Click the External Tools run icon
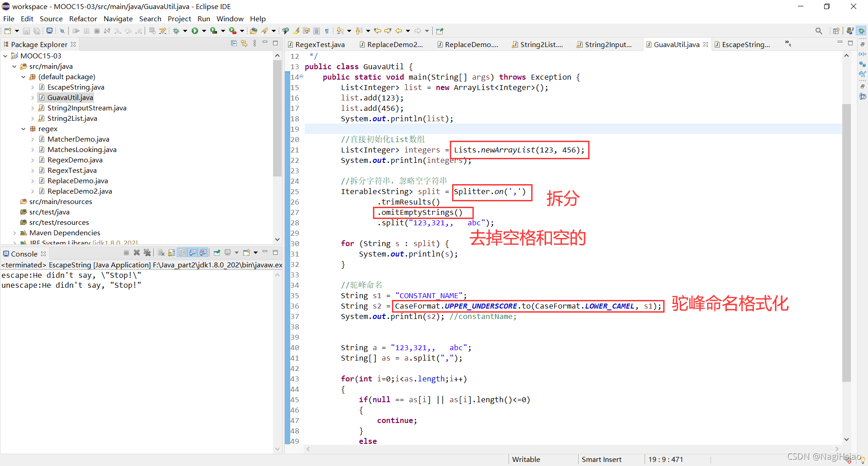 click(232, 31)
